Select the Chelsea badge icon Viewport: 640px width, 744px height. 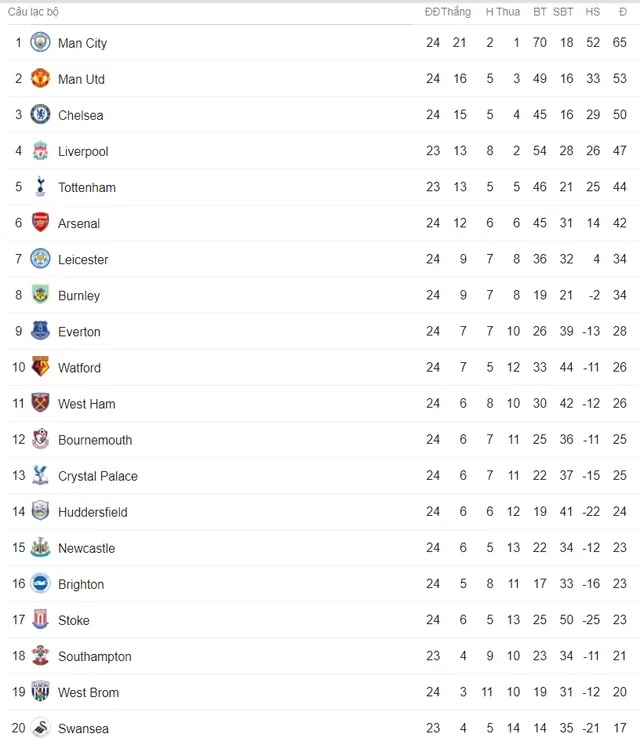(40, 114)
